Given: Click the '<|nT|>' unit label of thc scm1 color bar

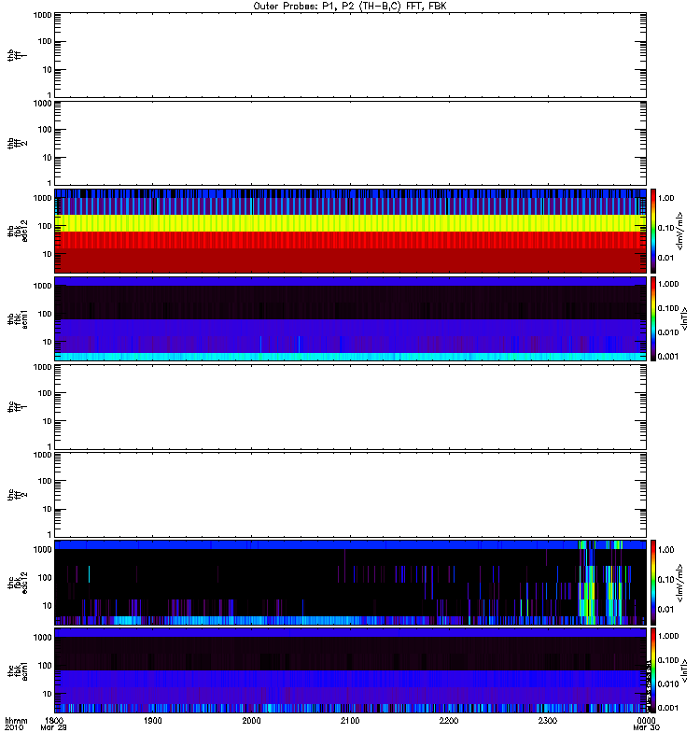Looking at the screenshot, I should click(685, 670).
